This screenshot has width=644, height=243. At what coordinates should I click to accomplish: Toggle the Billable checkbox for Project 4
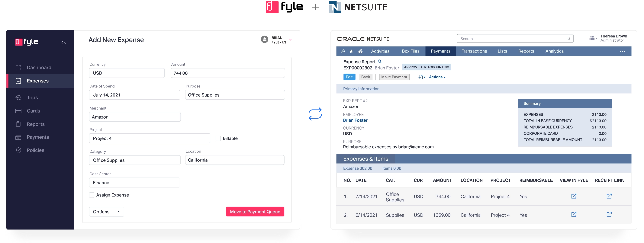[218, 138]
